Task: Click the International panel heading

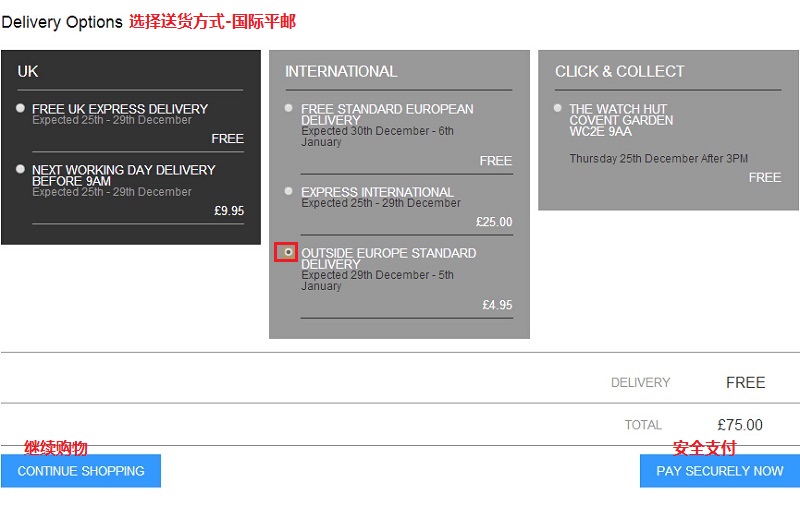Action: tap(341, 72)
